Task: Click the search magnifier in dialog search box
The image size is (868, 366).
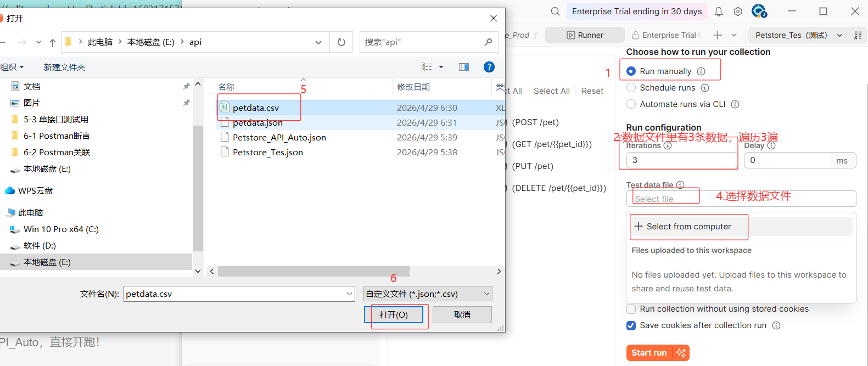Action: pyautogui.click(x=488, y=42)
